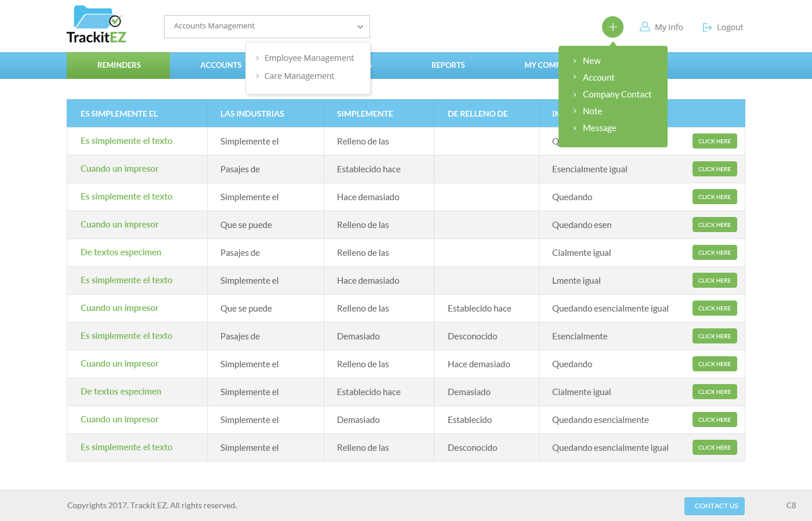Select Employee Management from the dropdown list
The height and width of the screenshot is (521, 812).
(309, 58)
